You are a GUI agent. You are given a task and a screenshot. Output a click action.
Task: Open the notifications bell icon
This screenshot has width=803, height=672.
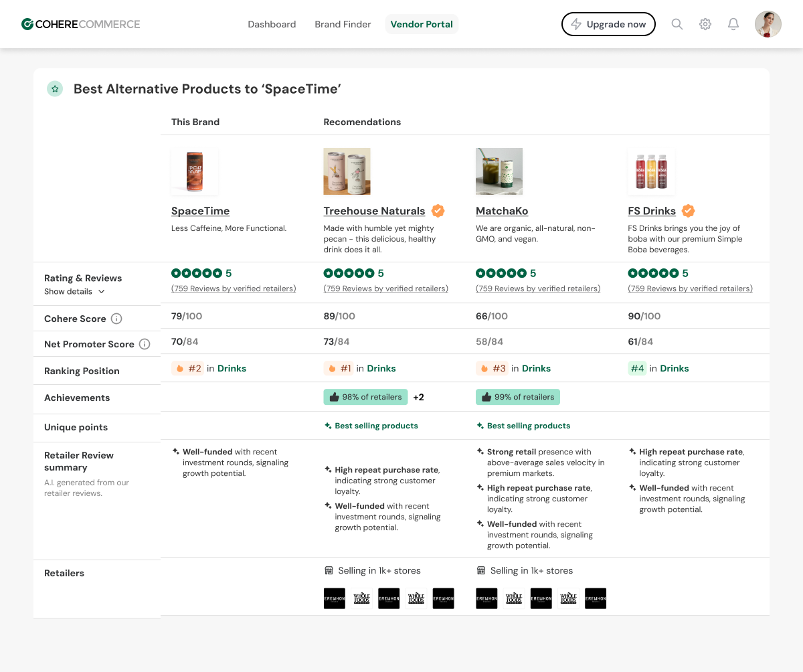733,24
